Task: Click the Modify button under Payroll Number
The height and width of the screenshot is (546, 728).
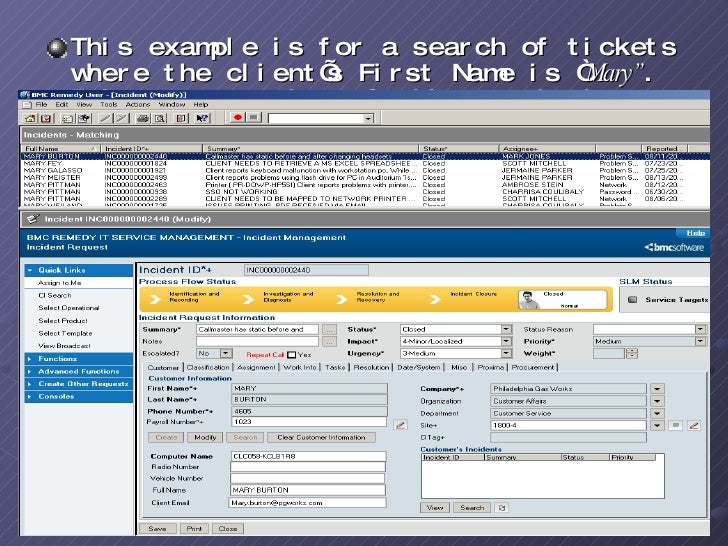Action: point(205,437)
